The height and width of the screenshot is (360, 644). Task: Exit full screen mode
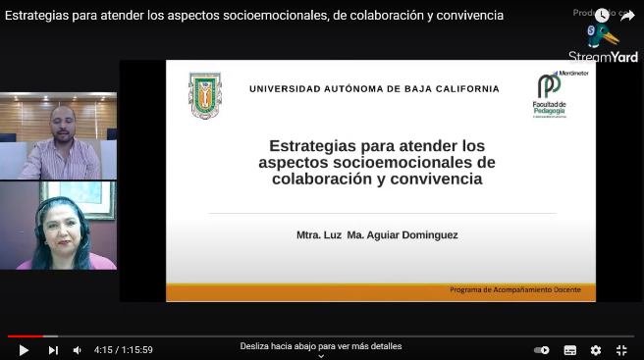[x=621, y=350]
